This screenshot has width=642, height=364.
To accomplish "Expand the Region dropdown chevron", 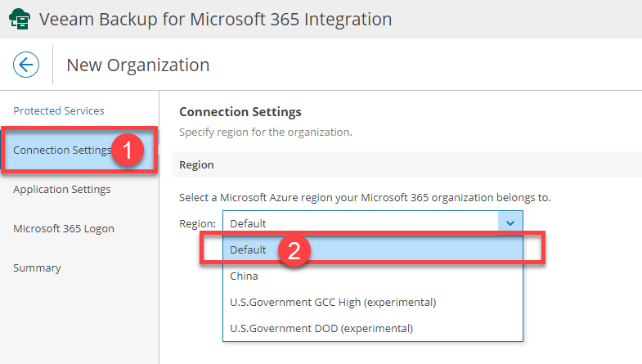I will (510, 222).
